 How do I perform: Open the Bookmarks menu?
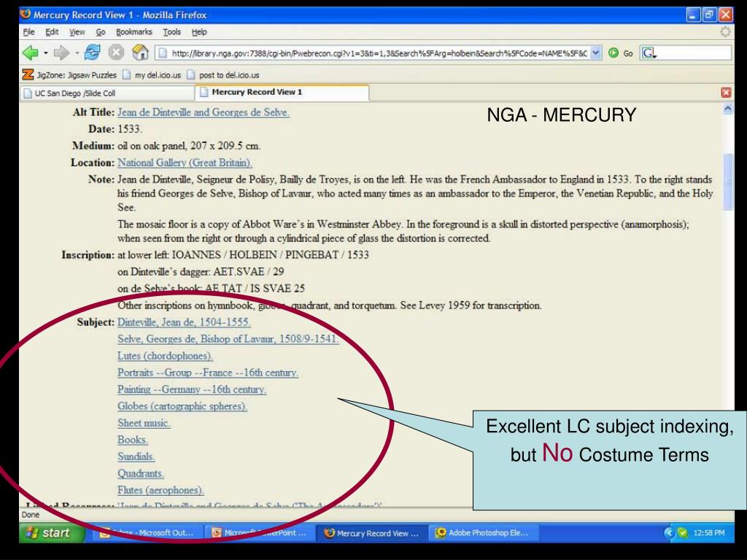coord(134,32)
